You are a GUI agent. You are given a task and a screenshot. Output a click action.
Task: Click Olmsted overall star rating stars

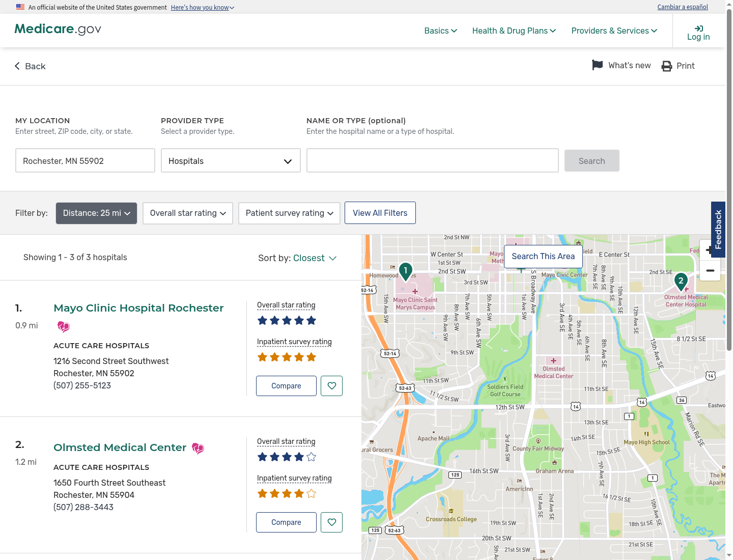(x=287, y=457)
